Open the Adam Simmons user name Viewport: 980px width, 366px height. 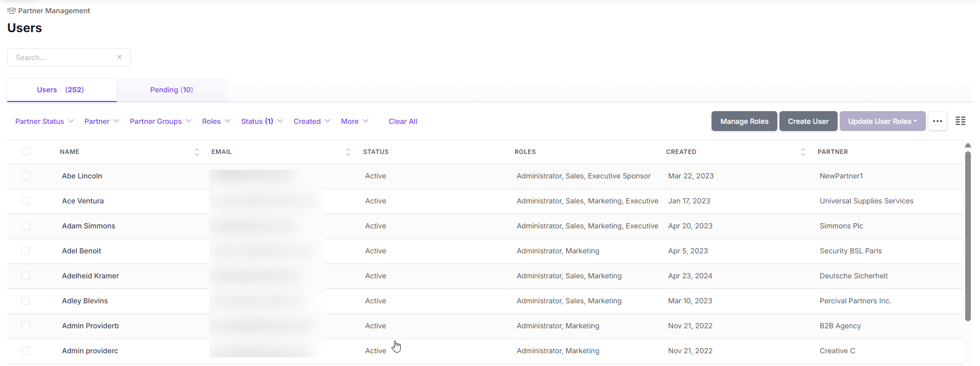(x=88, y=226)
